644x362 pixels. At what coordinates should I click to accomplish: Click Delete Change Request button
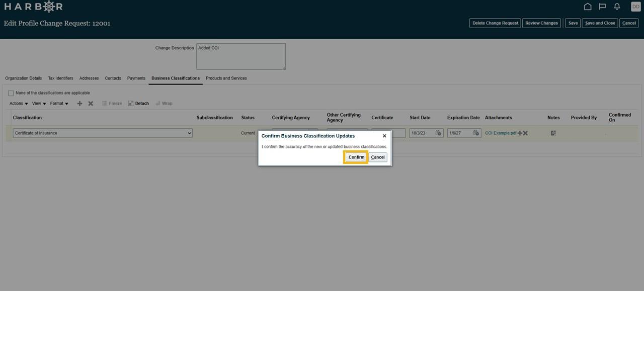point(495,23)
